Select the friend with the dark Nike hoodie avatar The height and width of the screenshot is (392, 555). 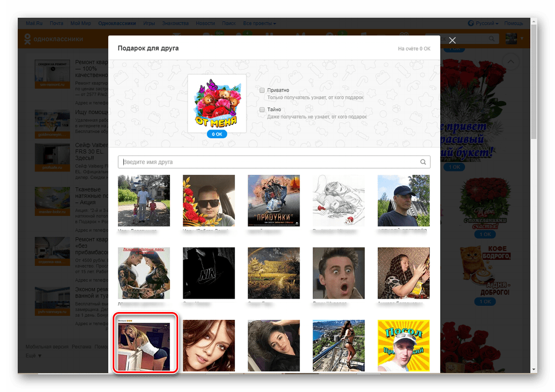[209, 273]
